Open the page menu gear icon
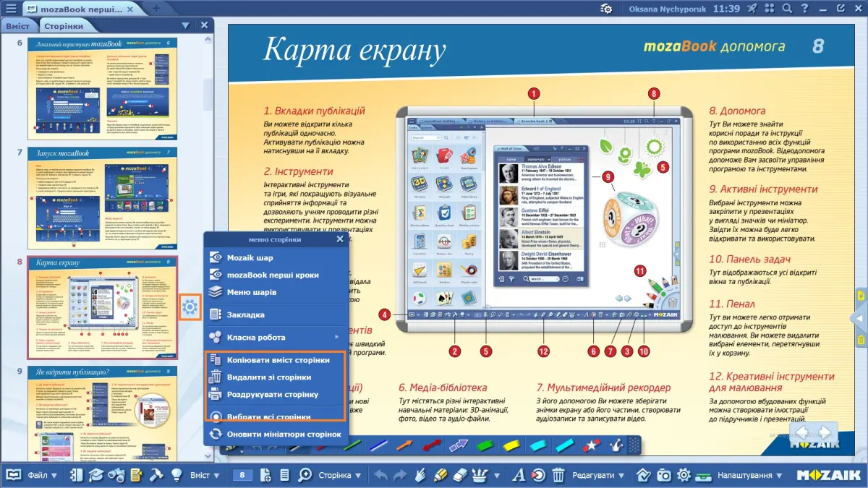Screen dimensions: 868x488 (190, 308)
